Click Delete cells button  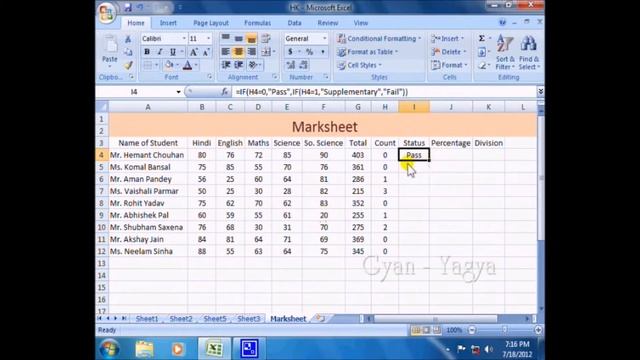(x=449, y=52)
